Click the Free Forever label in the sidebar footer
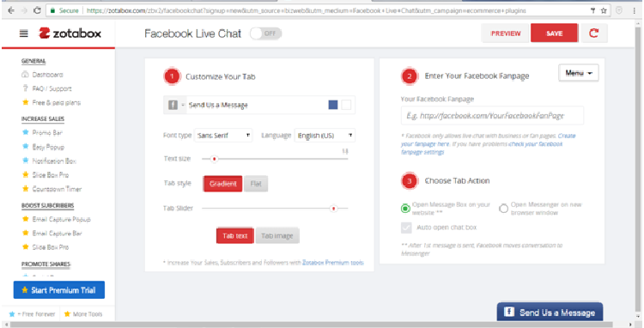Viewport: 644px width, 328px height. tap(39, 314)
